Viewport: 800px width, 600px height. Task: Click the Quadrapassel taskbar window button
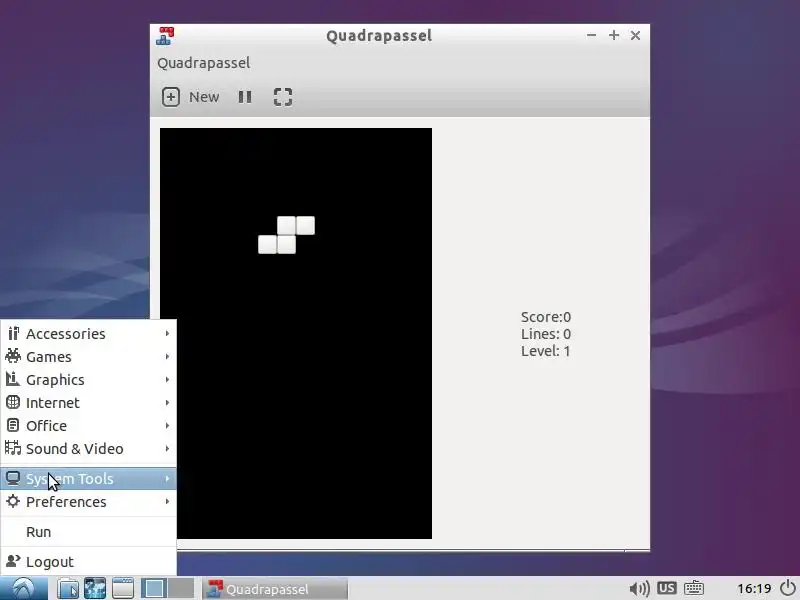click(x=276, y=589)
